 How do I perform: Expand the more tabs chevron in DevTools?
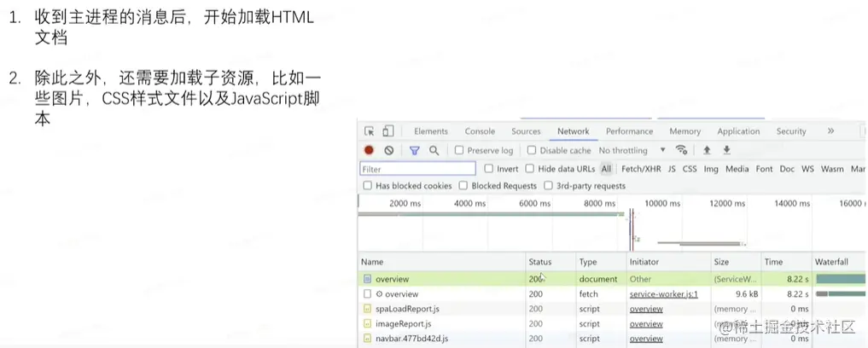coord(830,131)
